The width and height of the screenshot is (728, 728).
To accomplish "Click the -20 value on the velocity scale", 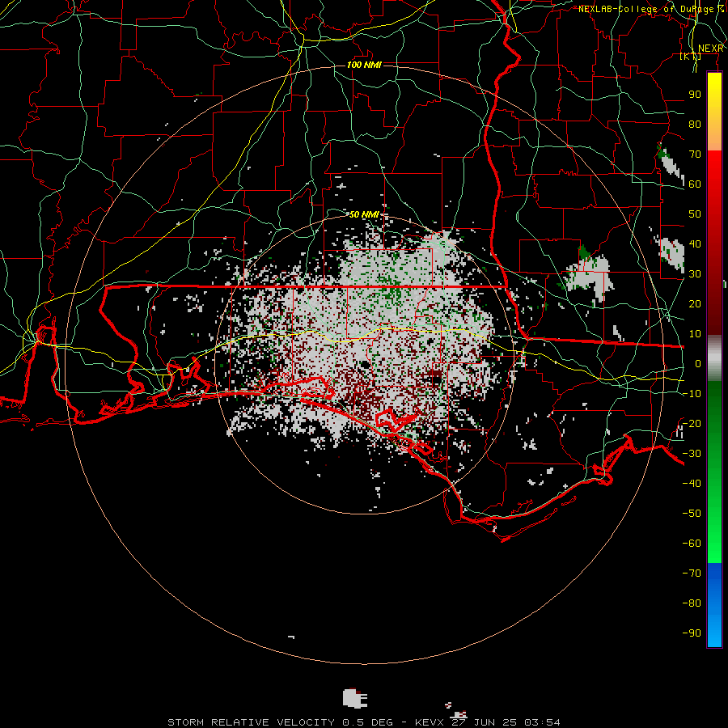I will (692, 424).
